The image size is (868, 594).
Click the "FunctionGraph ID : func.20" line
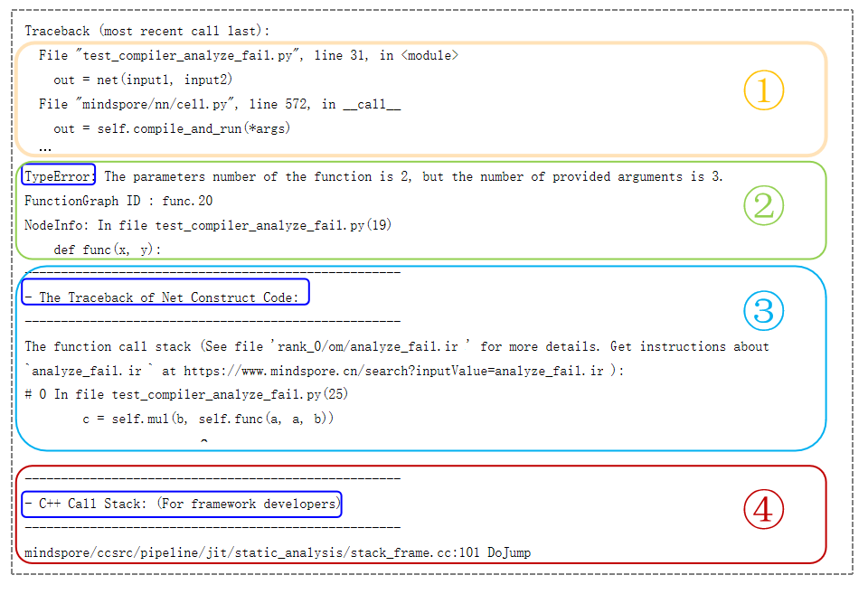[118, 201]
